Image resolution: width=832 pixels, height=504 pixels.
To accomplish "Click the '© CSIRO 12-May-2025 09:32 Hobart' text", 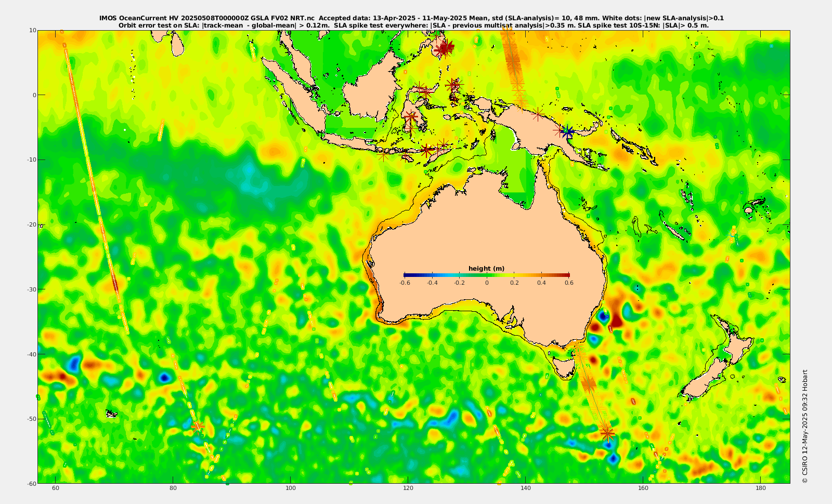I will [805, 426].
